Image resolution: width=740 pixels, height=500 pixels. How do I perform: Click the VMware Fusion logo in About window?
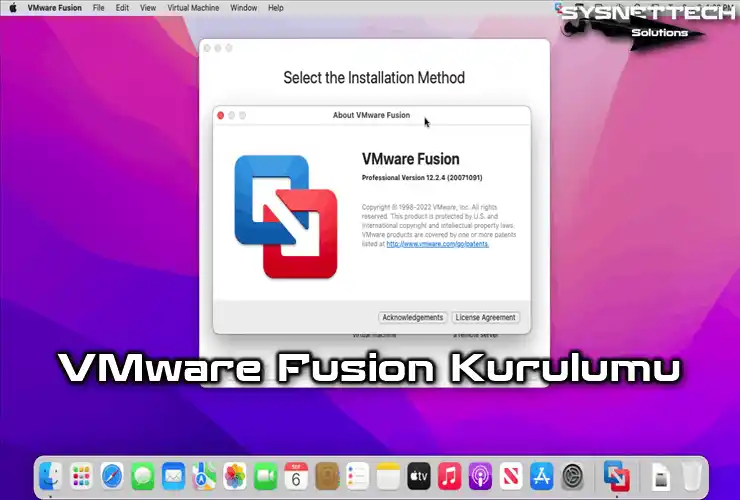(286, 216)
